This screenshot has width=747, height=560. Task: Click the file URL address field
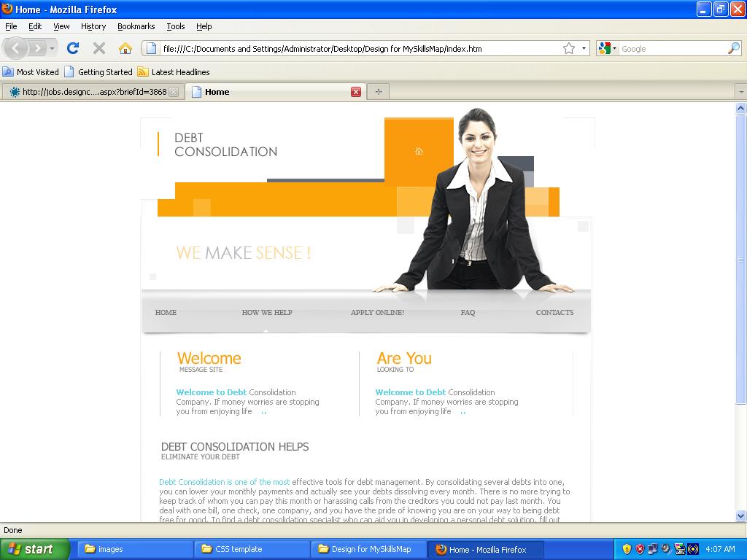tap(360, 49)
